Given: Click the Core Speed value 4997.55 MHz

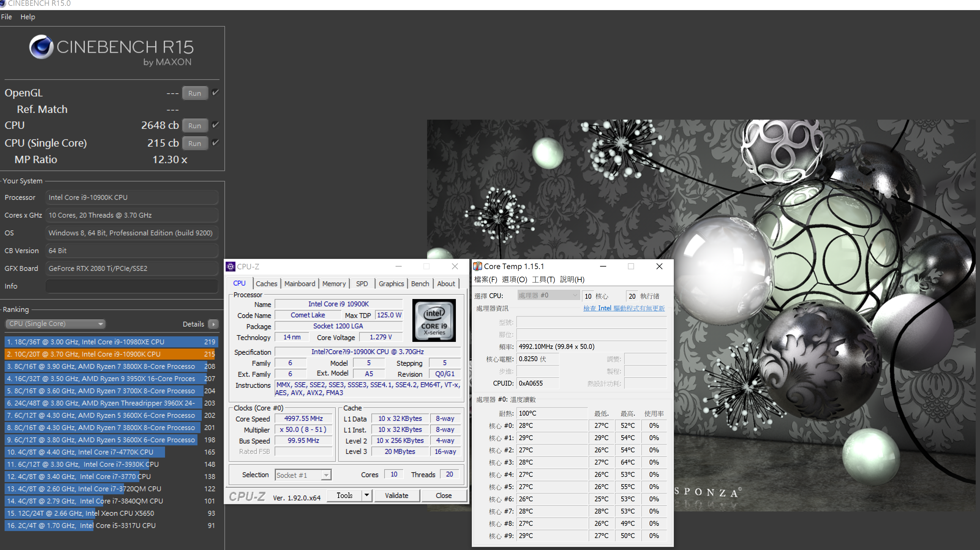Looking at the screenshot, I should 303,418.
